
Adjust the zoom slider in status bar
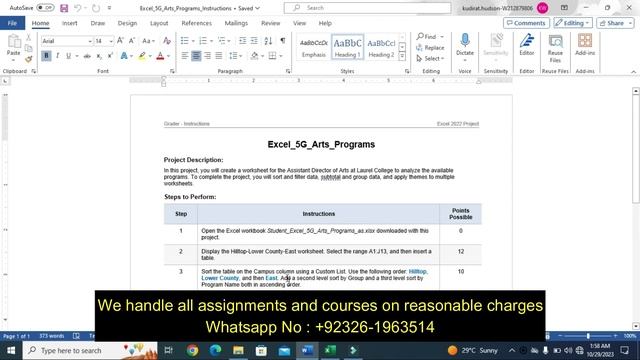point(588,336)
